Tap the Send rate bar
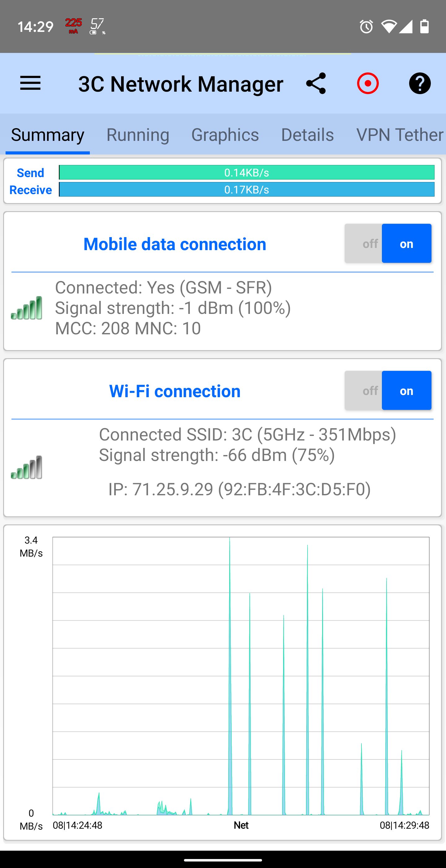This screenshot has width=446, height=868. pyautogui.click(x=247, y=172)
